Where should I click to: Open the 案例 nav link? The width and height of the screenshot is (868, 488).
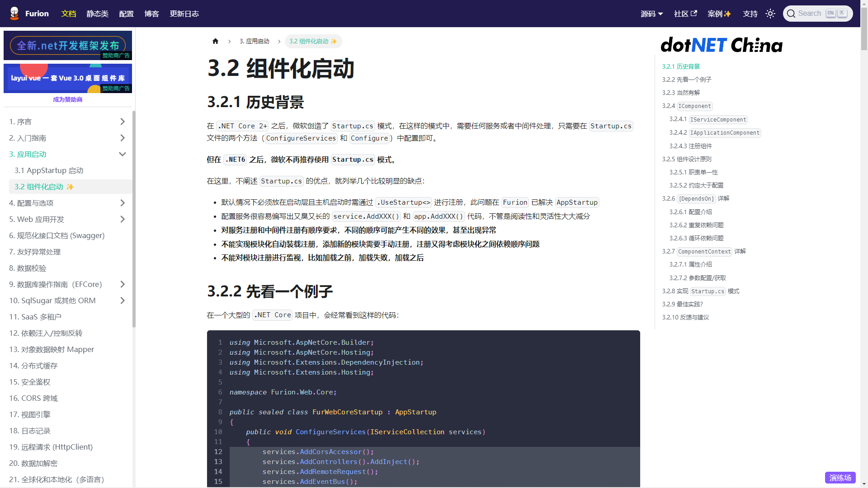[719, 14]
